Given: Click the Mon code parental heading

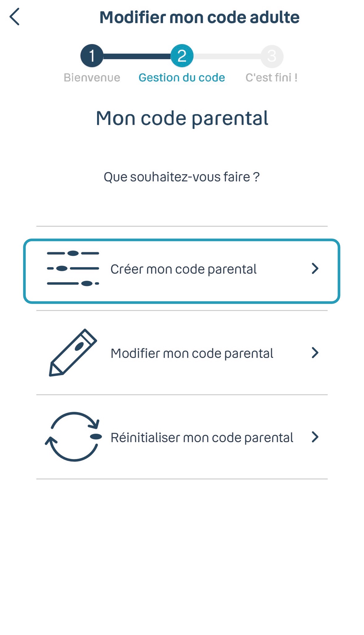Looking at the screenshot, I should pyautogui.click(x=182, y=118).
